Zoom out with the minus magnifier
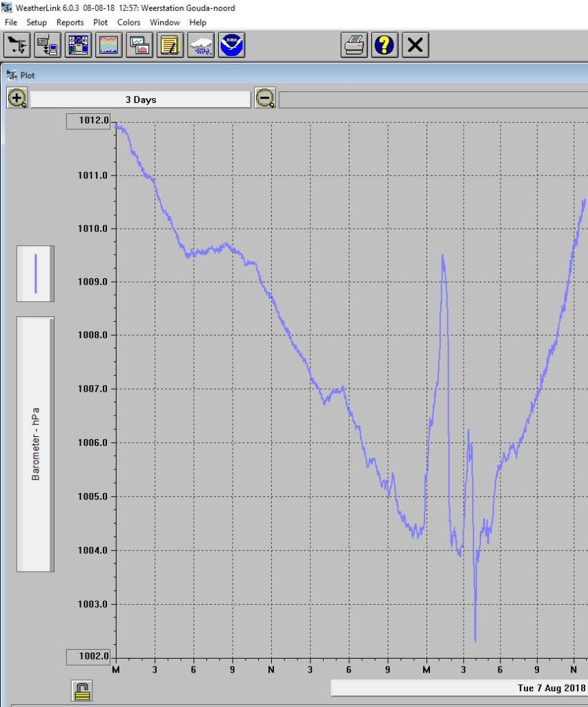The height and width of the screenshot is (707, 588). [264, 99]
